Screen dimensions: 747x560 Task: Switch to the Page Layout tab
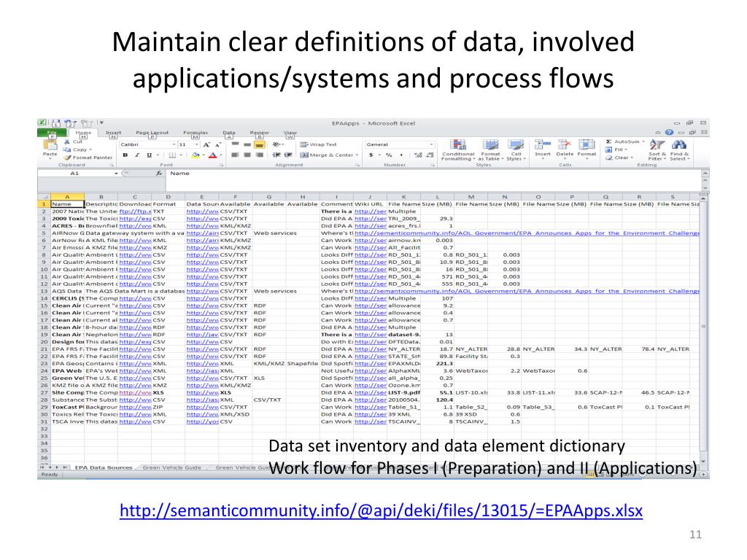152,133
